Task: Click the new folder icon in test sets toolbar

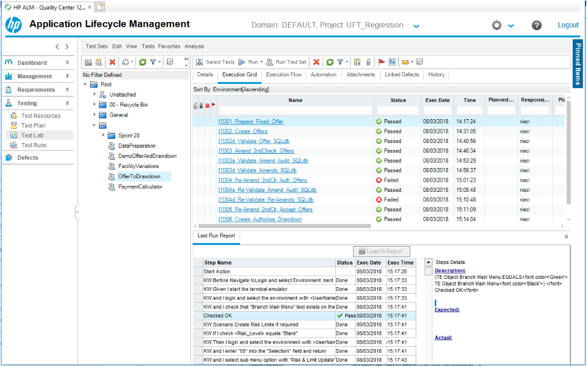Action: [x=88, y=62]
